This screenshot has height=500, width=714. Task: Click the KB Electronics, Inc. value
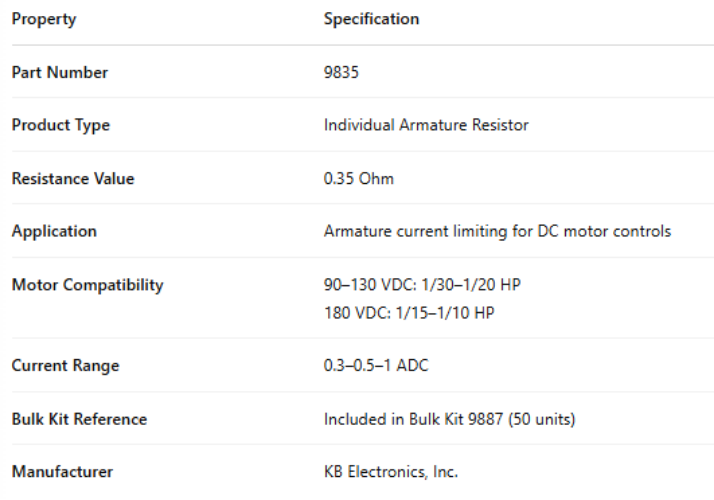tap(392, 471)
